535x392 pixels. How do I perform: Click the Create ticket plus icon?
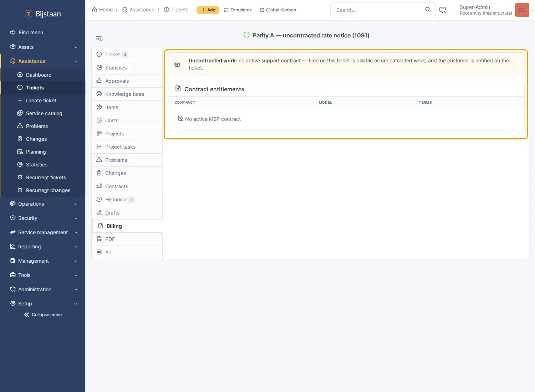pyautogui.click(x=20, y=100)
